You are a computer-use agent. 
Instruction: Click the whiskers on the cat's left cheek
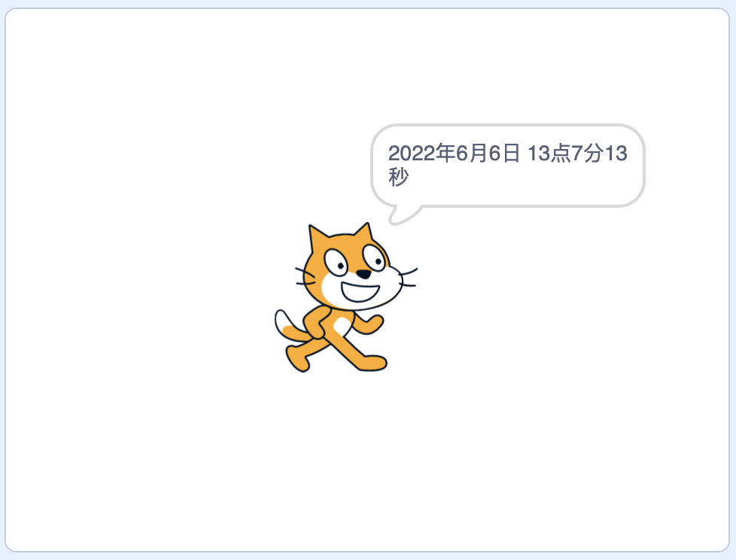tap(305, 276)
